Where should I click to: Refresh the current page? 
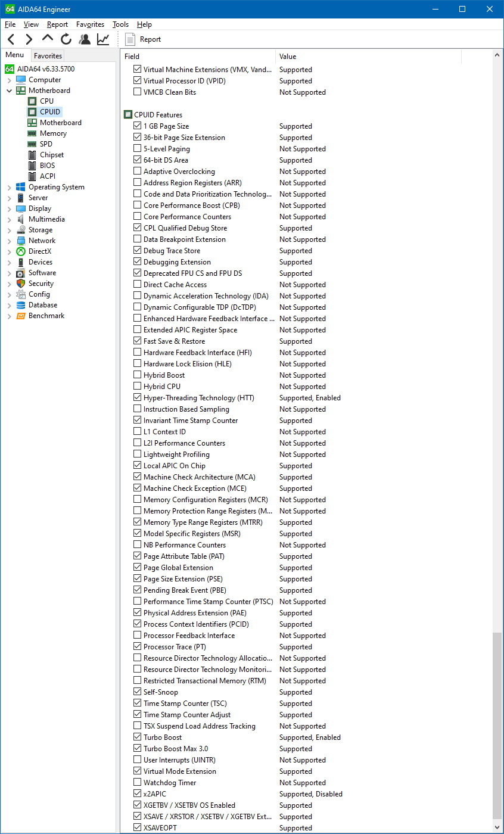(66, 39)
